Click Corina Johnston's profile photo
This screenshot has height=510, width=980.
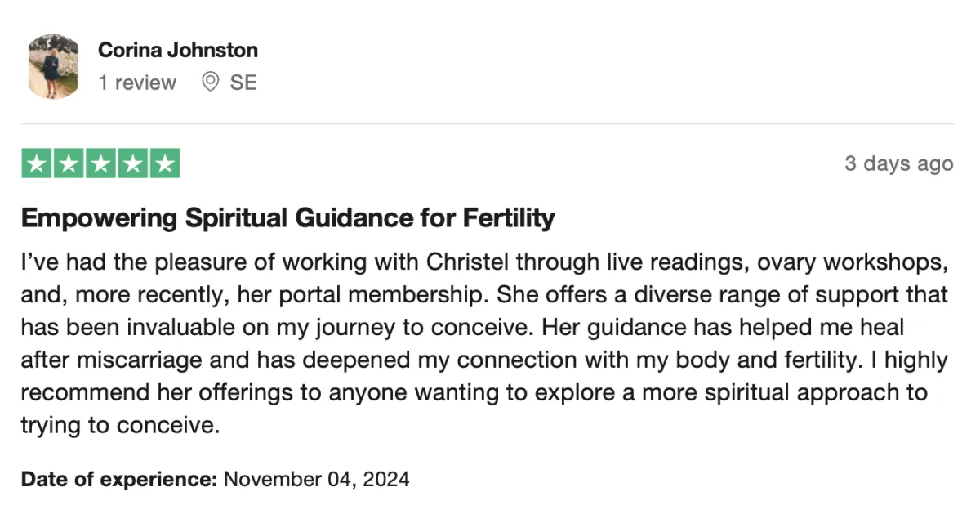click(x=54, y=66)
